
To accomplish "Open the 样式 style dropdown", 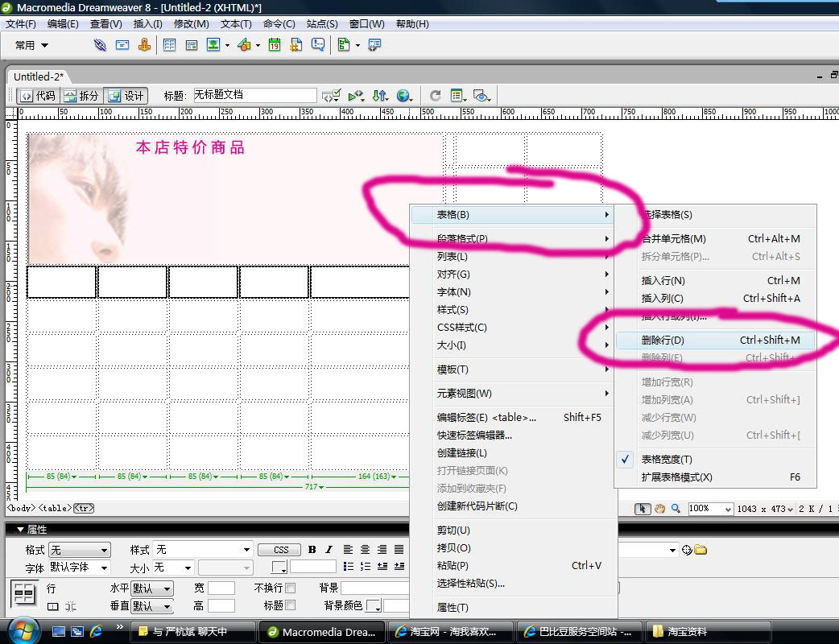I will click(x=202, y=550).
